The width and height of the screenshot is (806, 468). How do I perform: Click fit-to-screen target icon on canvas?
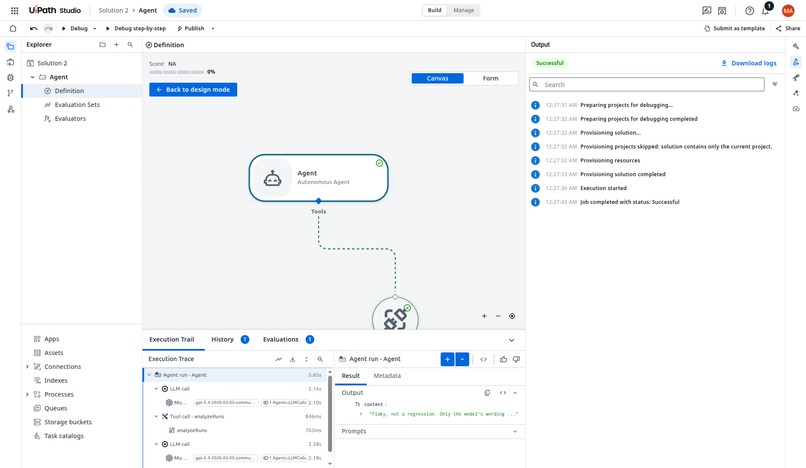[x=512, y=316]
